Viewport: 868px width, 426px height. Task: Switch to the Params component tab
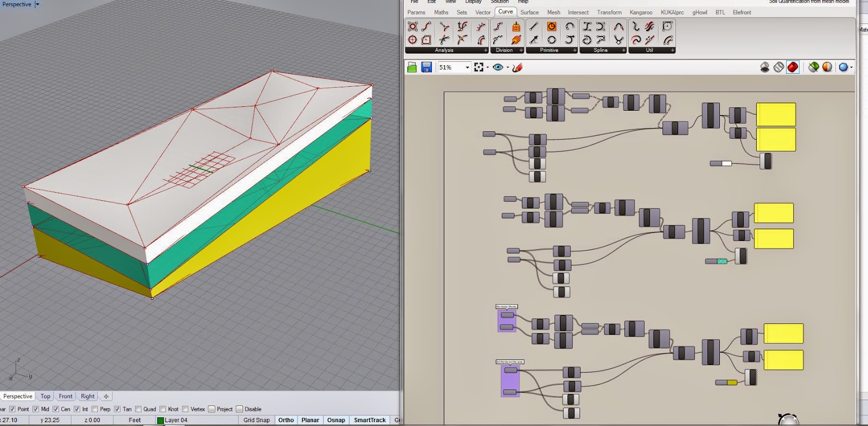click(416, 12)
